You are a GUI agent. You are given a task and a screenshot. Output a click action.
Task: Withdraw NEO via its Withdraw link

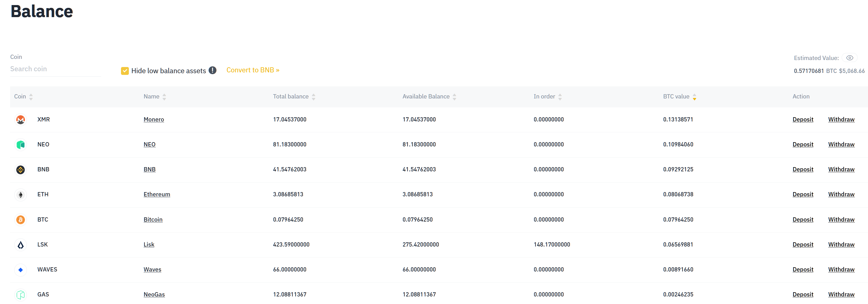coord(841,144)
